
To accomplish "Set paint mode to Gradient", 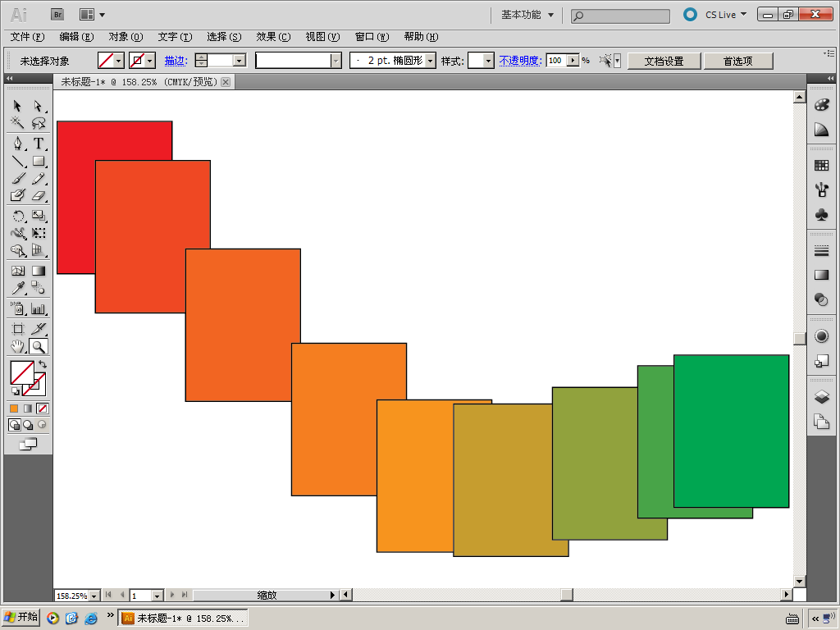I will tap(28, 409).
